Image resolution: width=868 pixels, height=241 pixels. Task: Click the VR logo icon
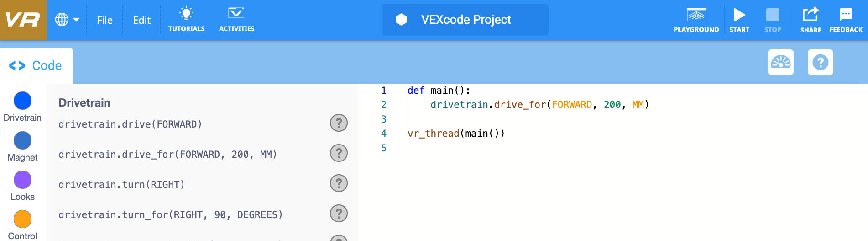click(23, 20)
